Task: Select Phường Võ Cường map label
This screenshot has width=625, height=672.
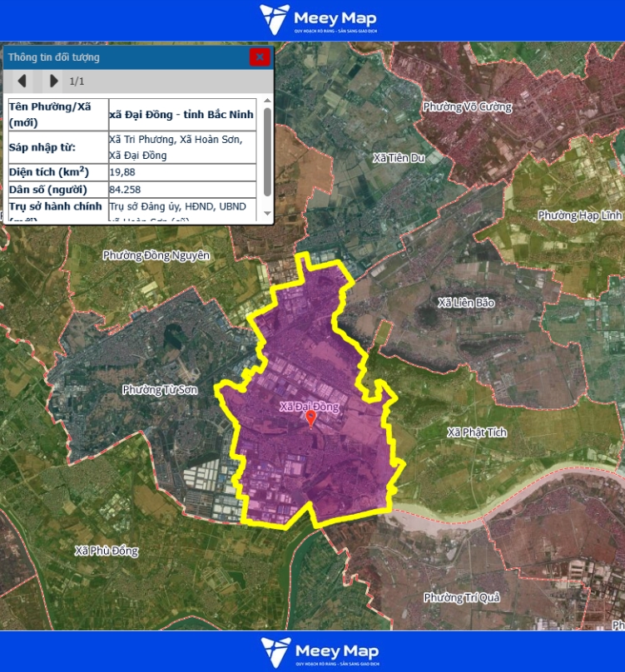Action: coord(466,106)
